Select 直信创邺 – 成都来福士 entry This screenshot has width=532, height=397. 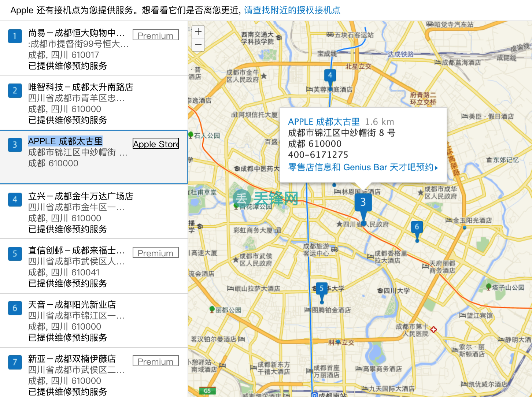pos(94,266)
